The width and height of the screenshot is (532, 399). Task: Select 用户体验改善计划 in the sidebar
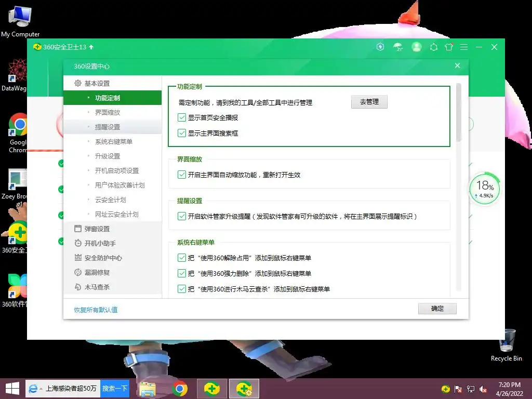112,185
